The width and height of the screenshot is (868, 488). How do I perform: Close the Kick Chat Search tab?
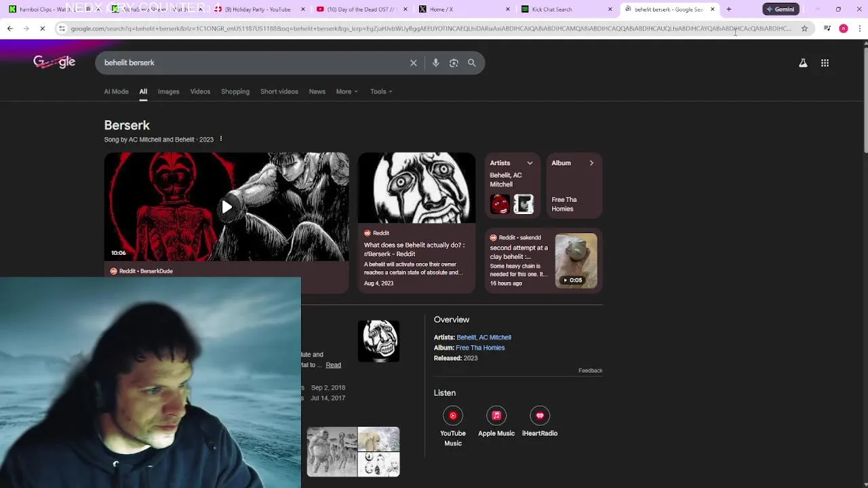pyautogui.click(x=610, y=9)
